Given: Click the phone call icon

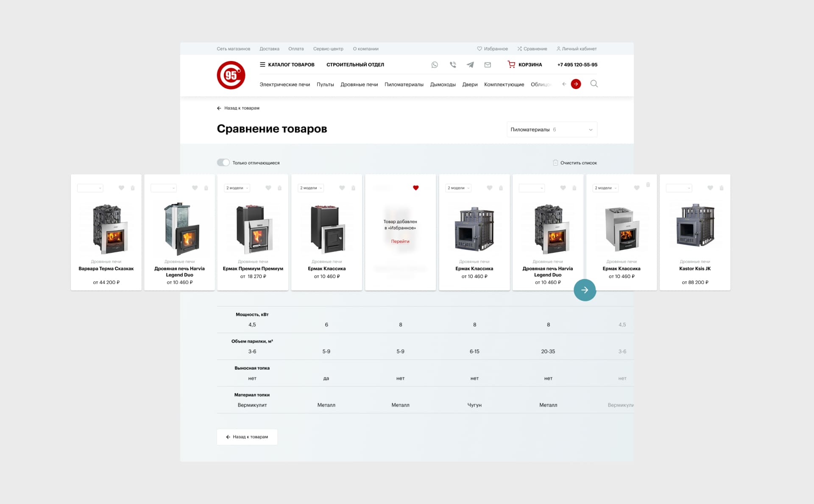Looking at the screenshot, I should [453, 65].
